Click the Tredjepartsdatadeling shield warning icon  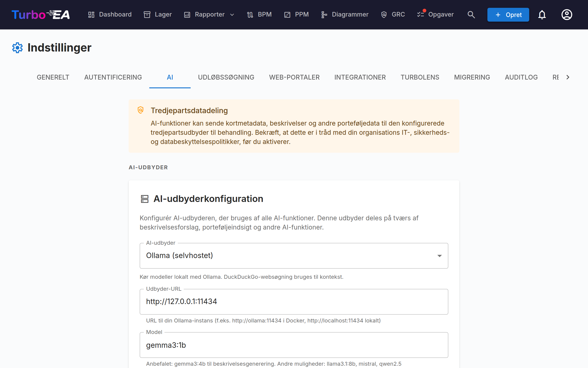point(140,110)
